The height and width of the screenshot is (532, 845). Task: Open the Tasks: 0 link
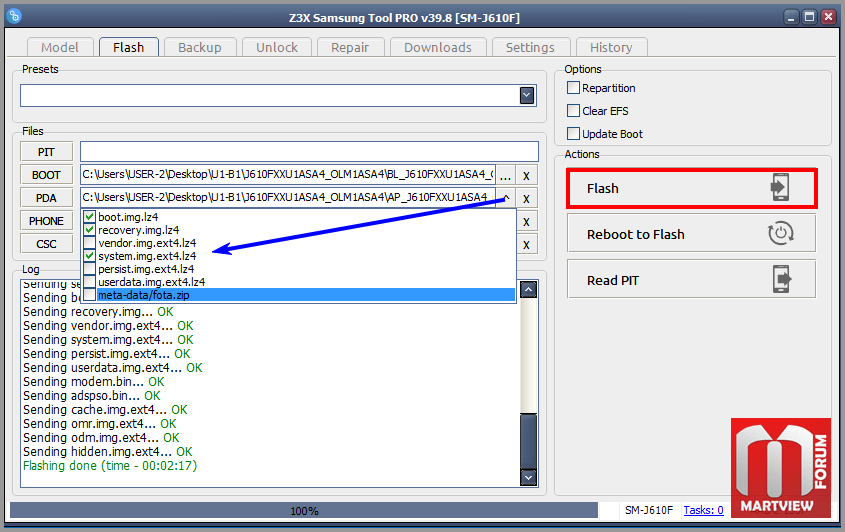(x=703, y=510)
